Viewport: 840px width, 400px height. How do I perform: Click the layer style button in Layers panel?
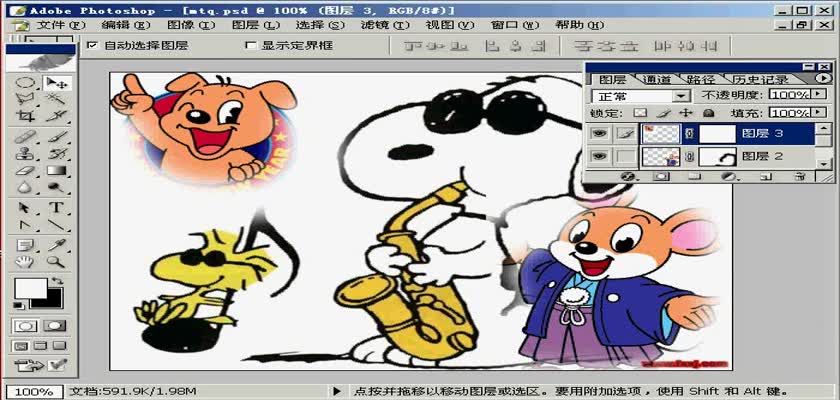coord(630,176)
